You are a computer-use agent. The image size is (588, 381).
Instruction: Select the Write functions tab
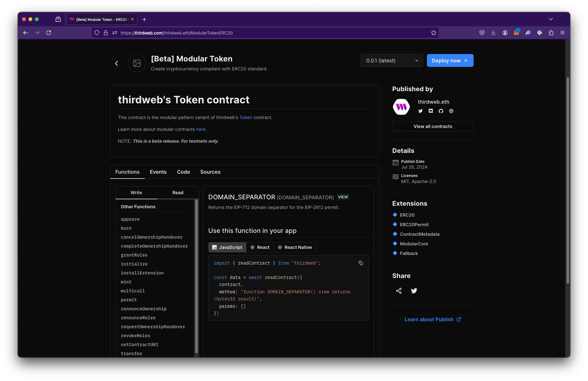point(136,193)
